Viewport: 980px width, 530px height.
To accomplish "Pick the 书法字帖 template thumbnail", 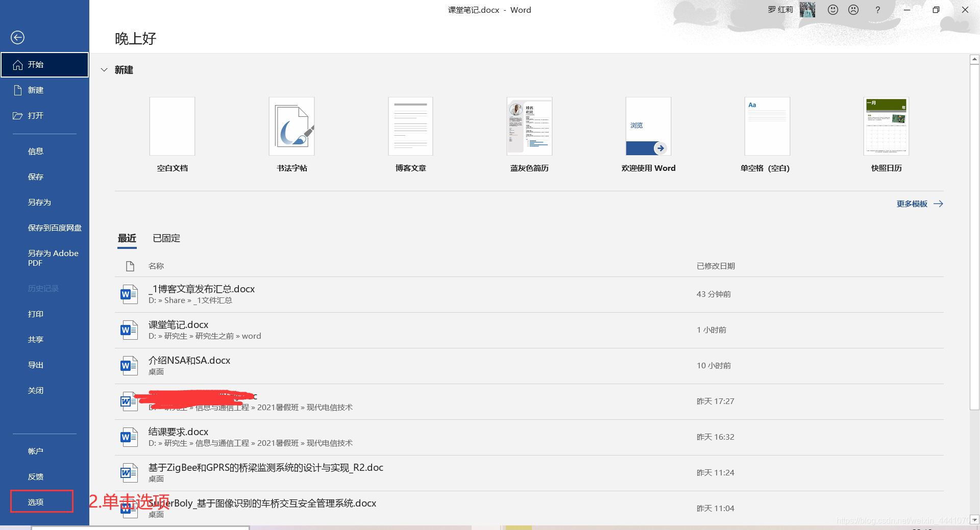I will 291,126.
